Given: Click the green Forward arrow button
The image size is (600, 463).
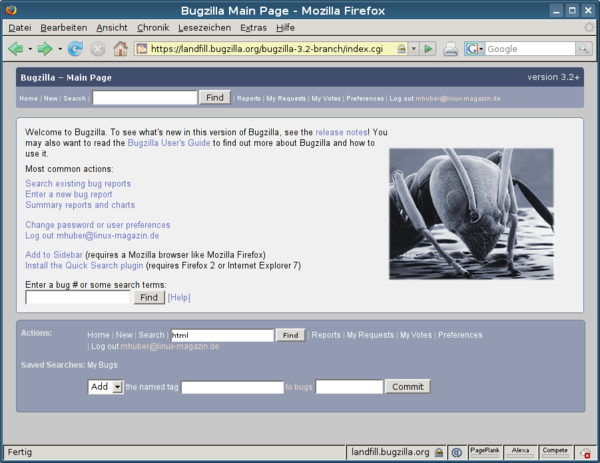Looking at the screenshot, I should point(45,49).
